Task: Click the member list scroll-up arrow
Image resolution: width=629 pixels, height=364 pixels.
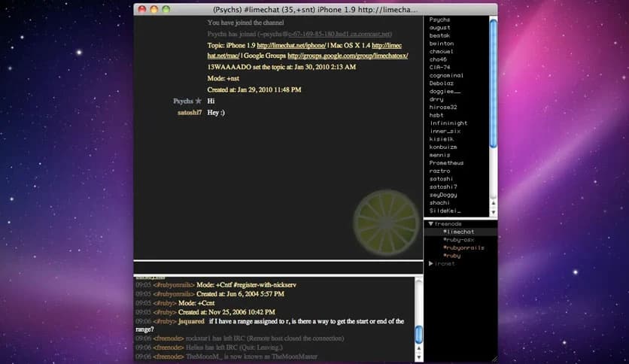Action: tap(494, 203)
